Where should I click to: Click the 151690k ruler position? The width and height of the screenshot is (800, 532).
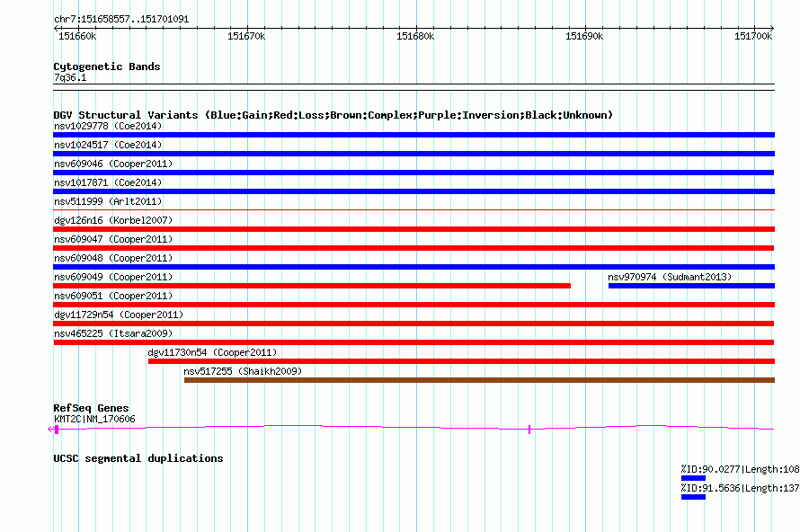click(x=583, y=36)
